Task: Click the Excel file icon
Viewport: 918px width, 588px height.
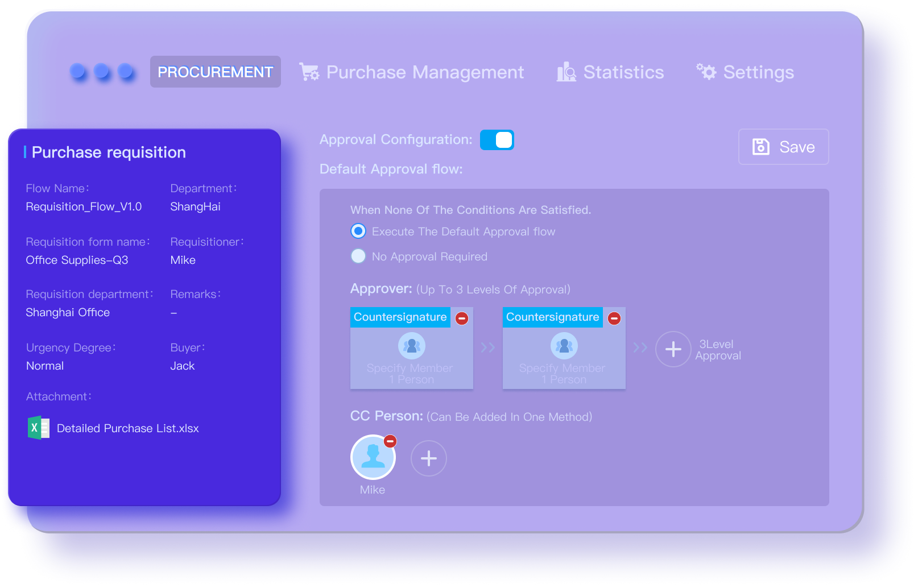Action: coord(39,428)
